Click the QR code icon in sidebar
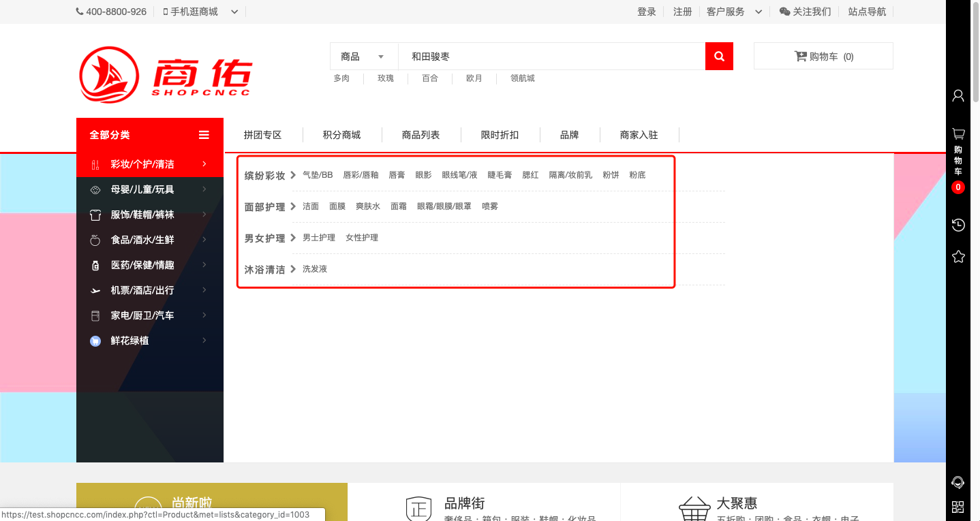 [958, 507]
